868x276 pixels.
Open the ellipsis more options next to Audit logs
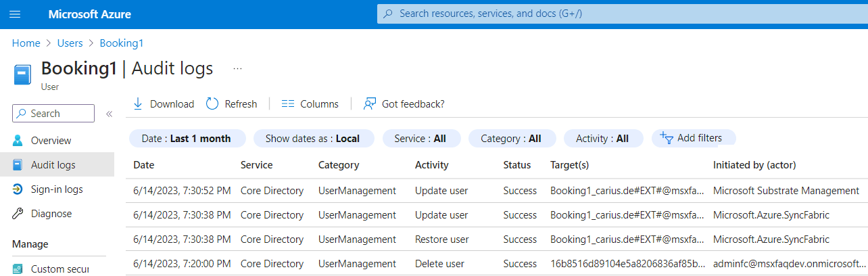(237, 68)
